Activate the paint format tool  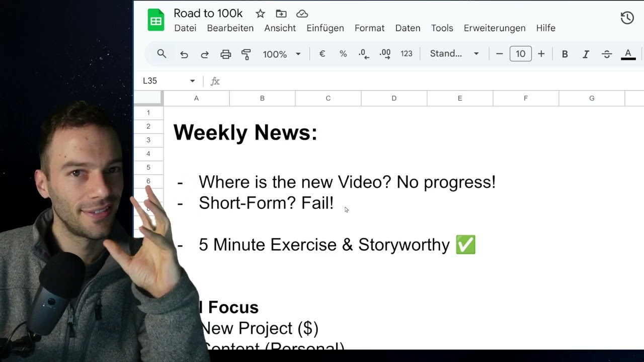(246, 54)
